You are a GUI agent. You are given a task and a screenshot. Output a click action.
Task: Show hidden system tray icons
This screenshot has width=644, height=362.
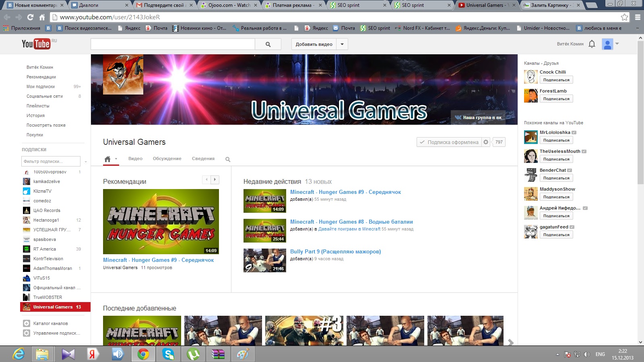[557, 354]
